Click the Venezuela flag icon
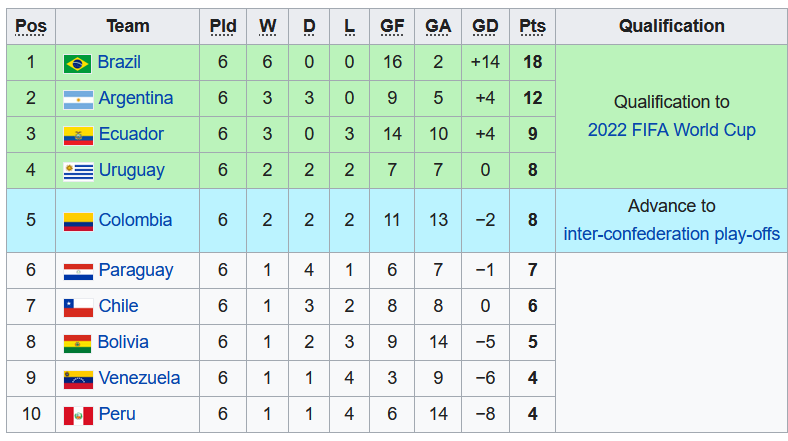 (x=77, y=379)
